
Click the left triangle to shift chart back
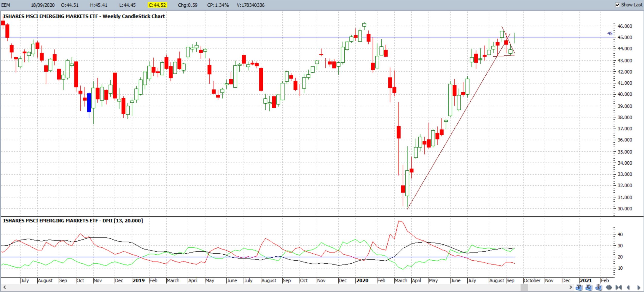click(x=628, y=287)
